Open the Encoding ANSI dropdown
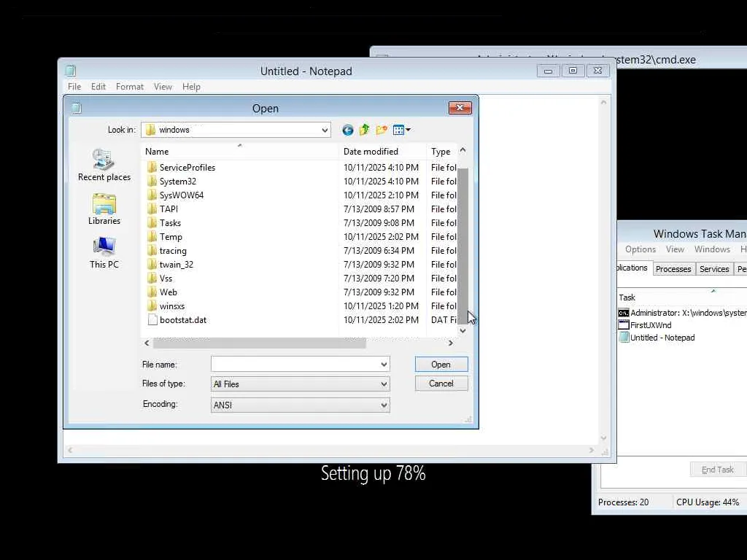Viewport: 747px width, 560px height. tap(384, 405)
